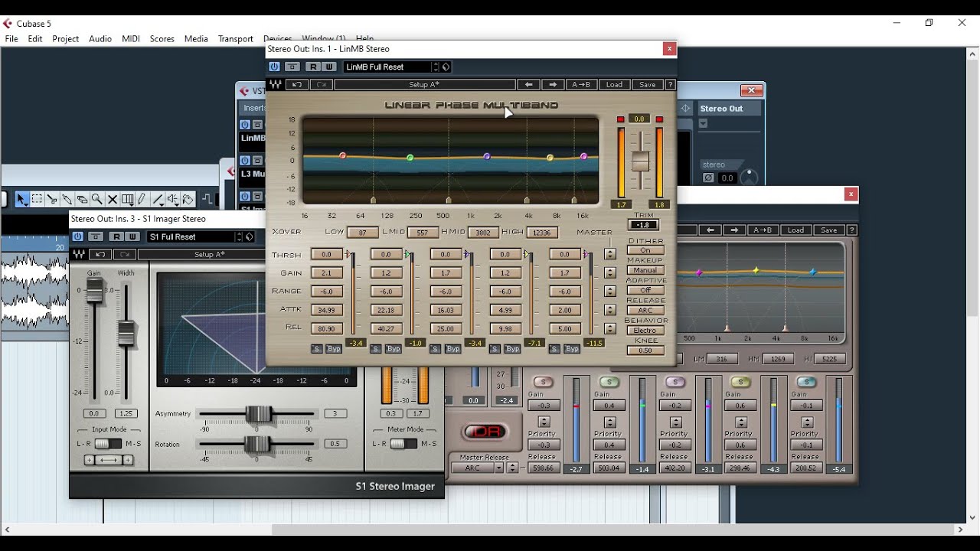Open LinMB Release ARC selector

[645, 311]
